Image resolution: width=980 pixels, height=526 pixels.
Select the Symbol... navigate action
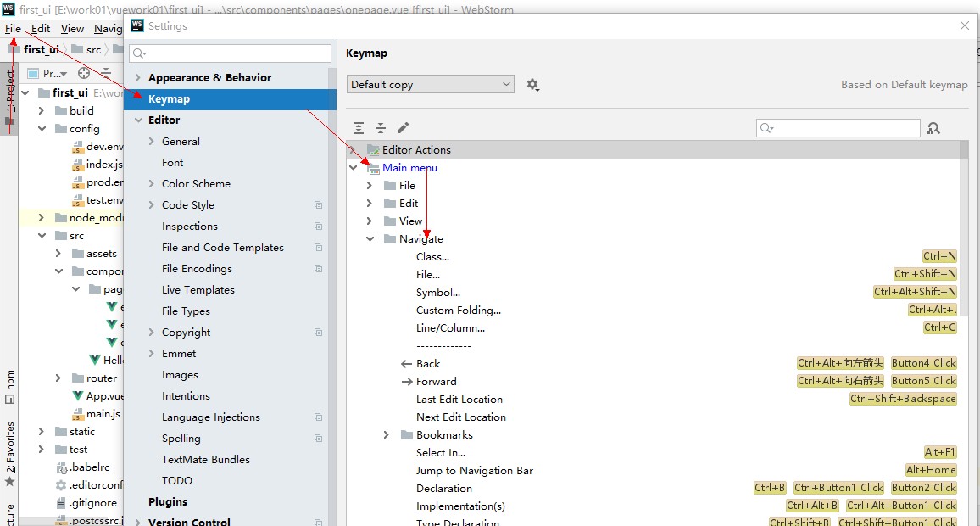[x=438, y=292]
